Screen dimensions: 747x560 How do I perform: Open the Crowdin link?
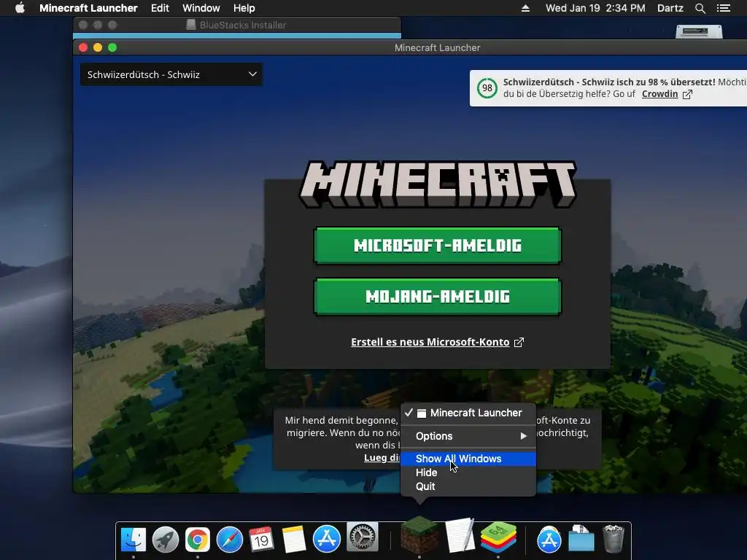coord(659,94)
